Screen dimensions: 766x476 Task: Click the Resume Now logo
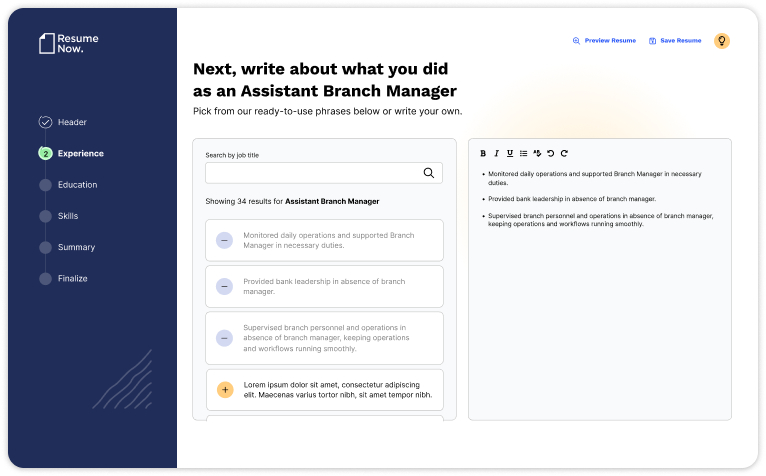(68, 43)
